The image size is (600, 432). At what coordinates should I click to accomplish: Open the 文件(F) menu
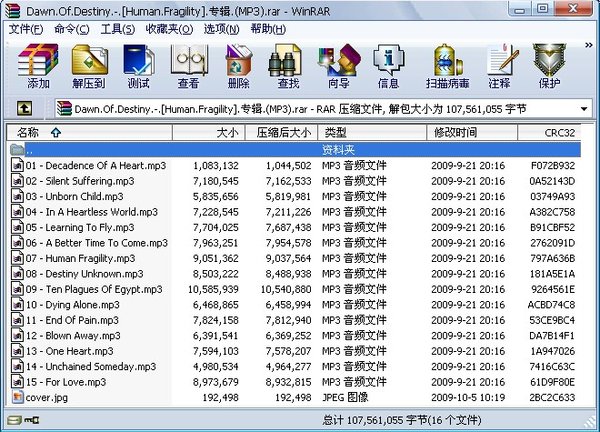click(26, 29)
